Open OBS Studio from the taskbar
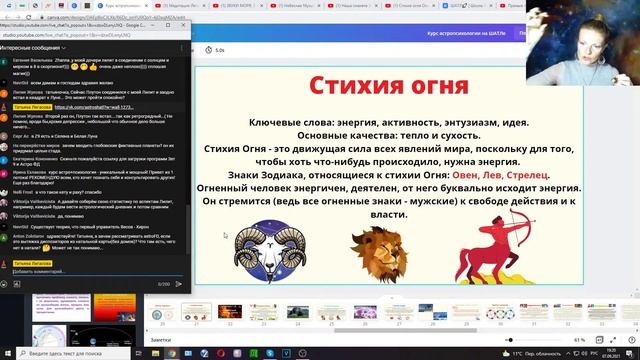 pos(302,353)
